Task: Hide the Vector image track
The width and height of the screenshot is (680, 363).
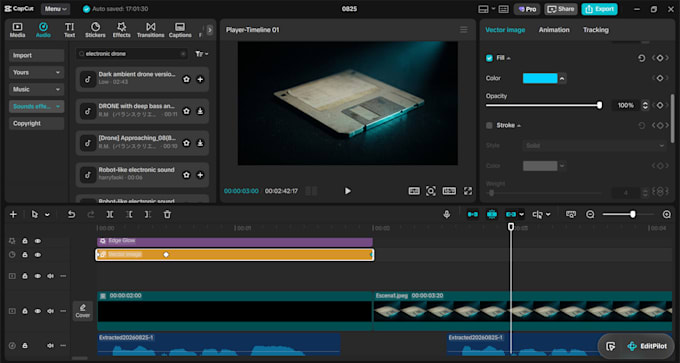Action: click(38, 255)
